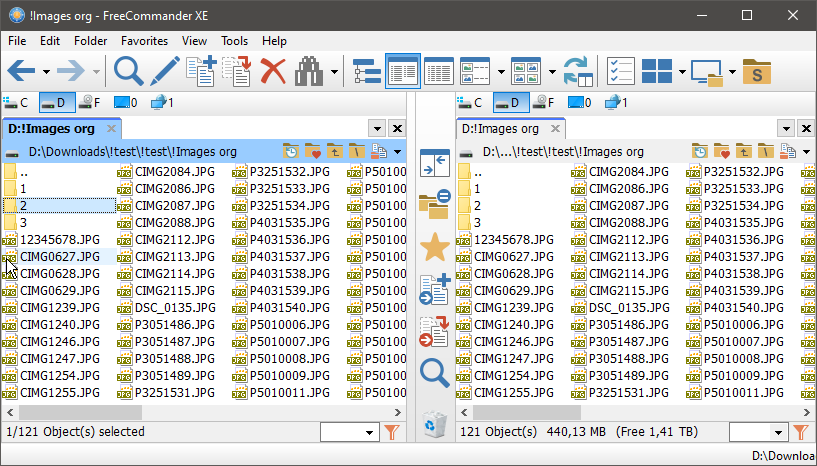Click the copy files toolbar icon
Viewport: 817px width, 466px height.
[201, 71]
